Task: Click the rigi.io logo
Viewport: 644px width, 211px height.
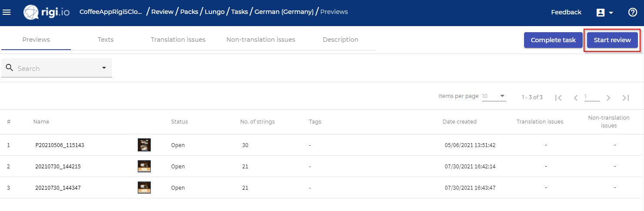Action: tap(46, 12)
